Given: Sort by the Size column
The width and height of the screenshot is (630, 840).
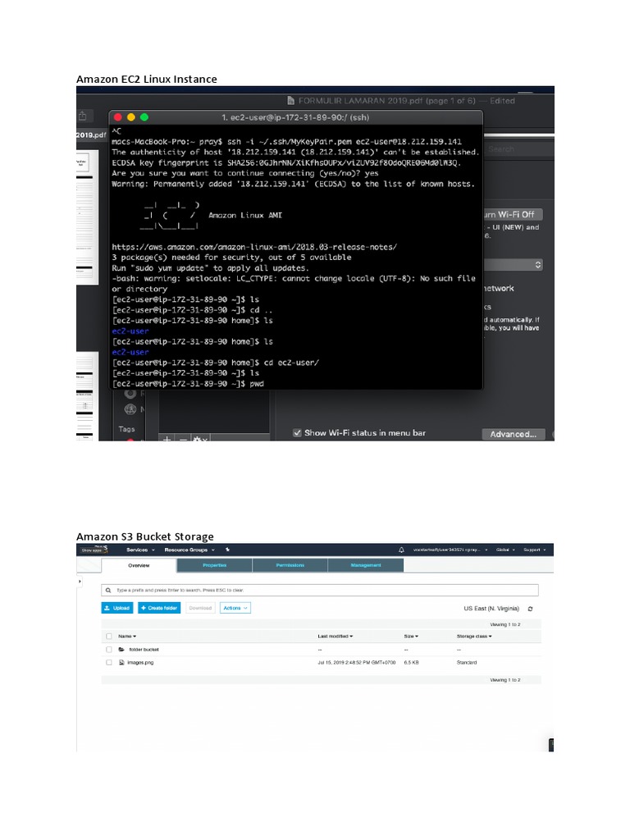Looking at the screenshot, I should pos(411,637).
